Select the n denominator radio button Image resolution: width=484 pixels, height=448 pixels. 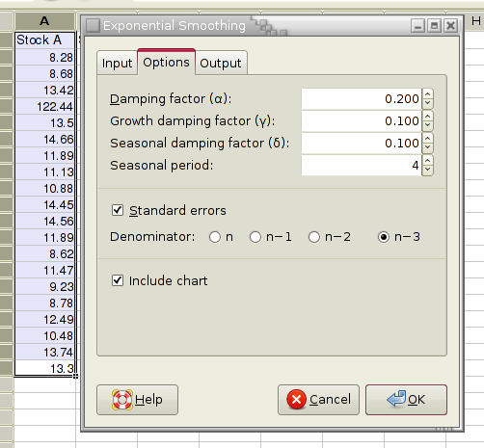coord(215,237)
